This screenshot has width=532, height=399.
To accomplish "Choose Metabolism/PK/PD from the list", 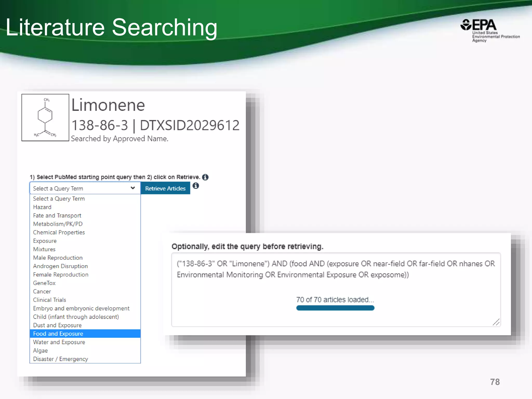I will click(x=85, y=224).
